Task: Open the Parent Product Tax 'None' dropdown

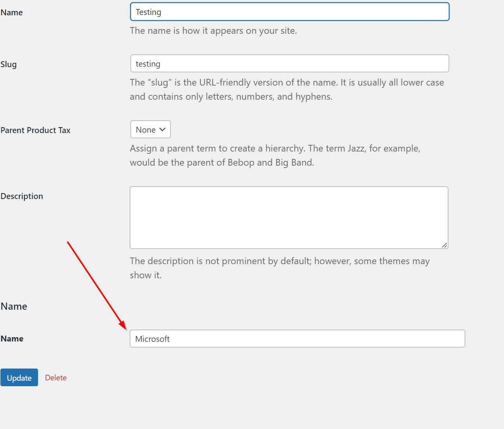Action: pos(150,130)
